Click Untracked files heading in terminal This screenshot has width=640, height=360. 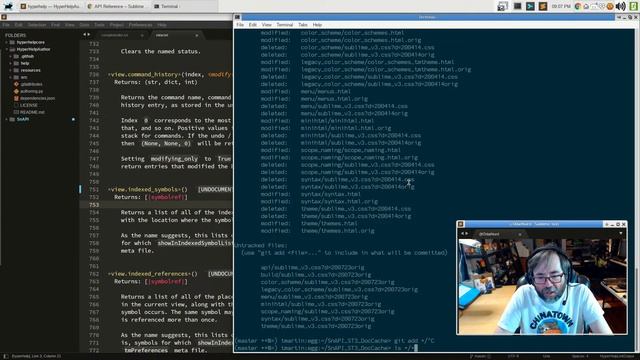(x=261, y=245)
